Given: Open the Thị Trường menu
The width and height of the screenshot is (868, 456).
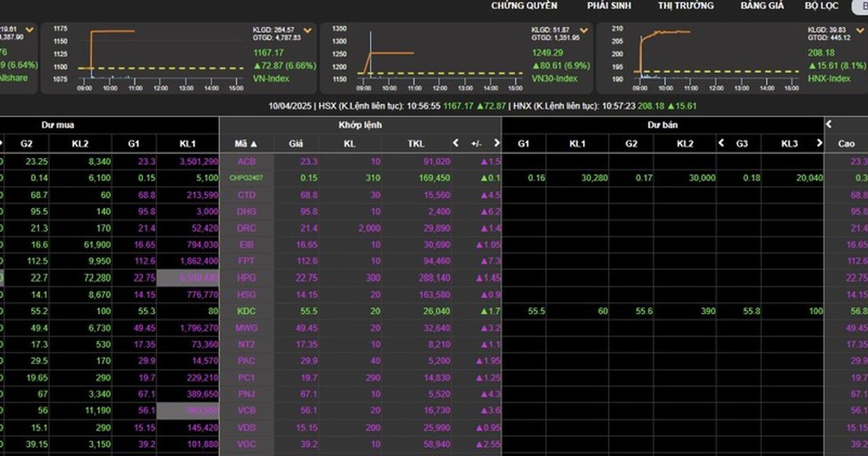Looking at the screenshot, I should tap(685, 6).
